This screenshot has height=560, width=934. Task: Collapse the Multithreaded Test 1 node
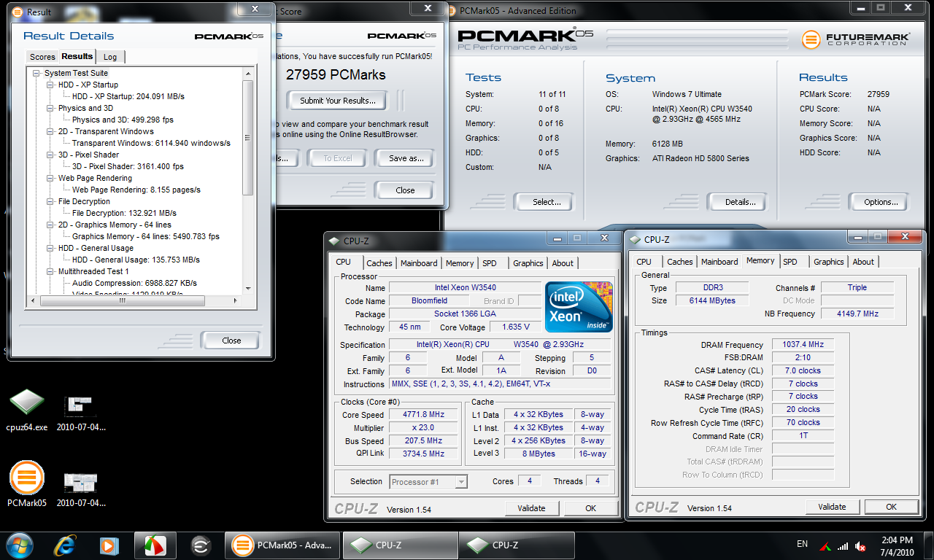(x=50, y=271)
